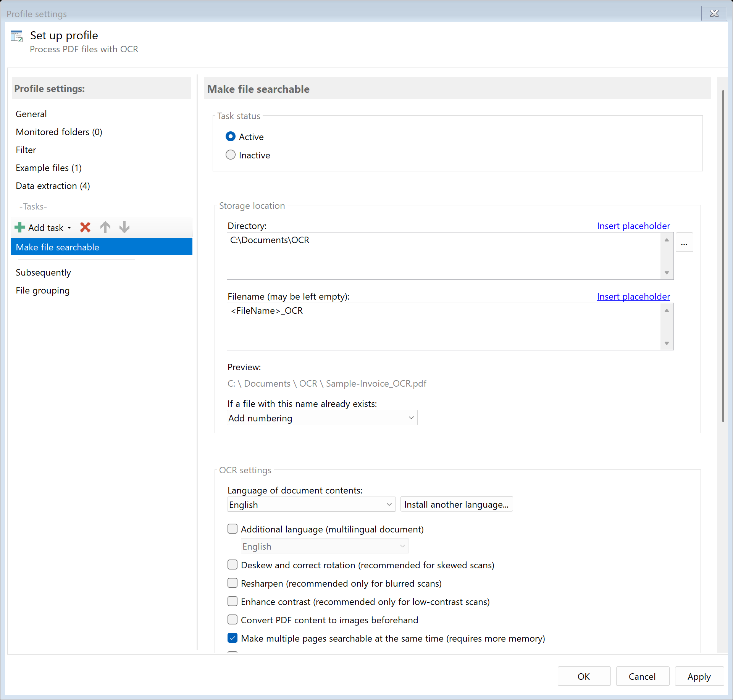The image size is (733, 700).
Task: Select the Inactive radio button
Action: click(231, 155)
